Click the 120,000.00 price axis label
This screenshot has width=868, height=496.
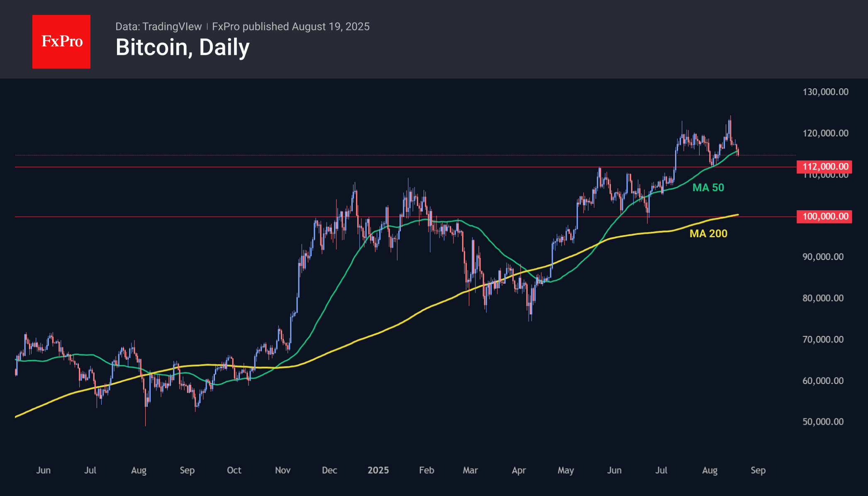pos(825,133)
